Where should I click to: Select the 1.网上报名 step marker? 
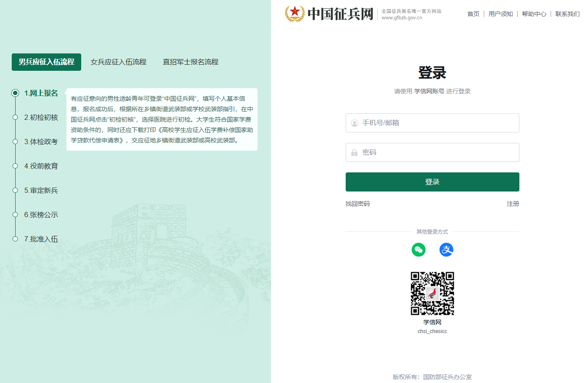[15, 93]
